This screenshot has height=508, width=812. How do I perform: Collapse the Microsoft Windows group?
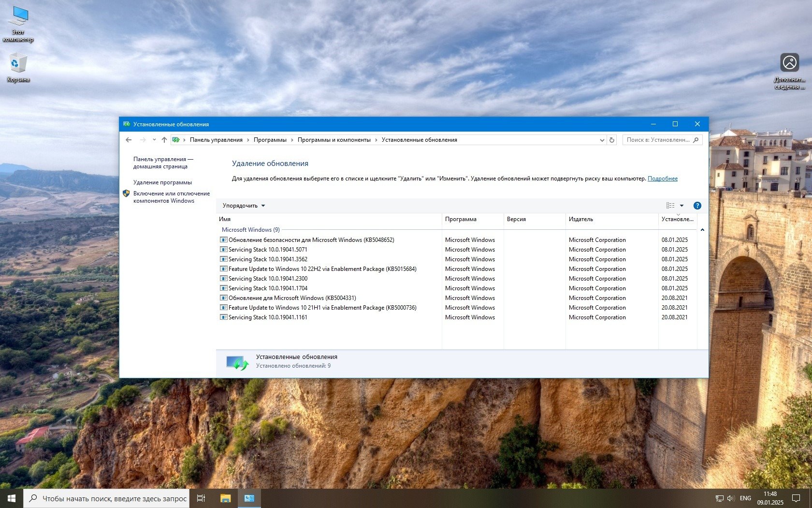pyautogui.click(x=702, y=230)
